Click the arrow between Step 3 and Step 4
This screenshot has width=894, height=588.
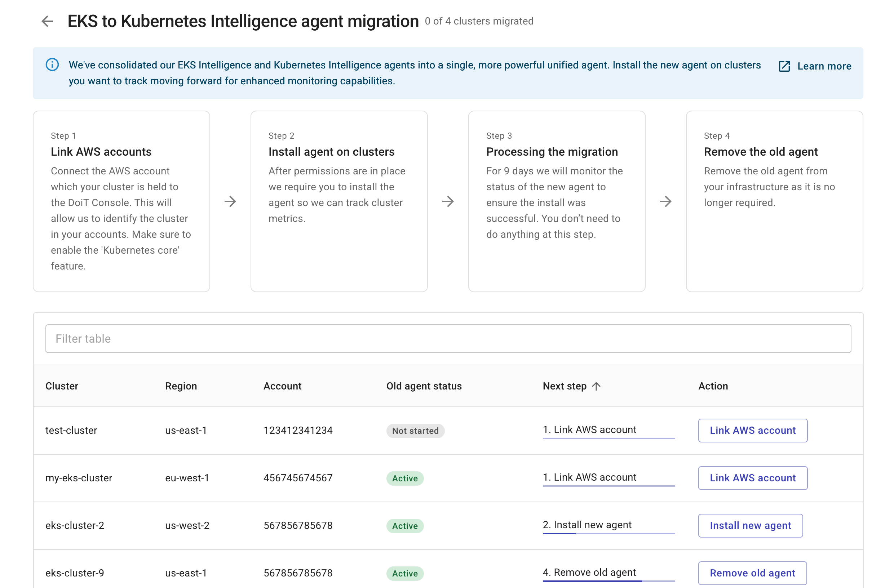tap(666, 202)
